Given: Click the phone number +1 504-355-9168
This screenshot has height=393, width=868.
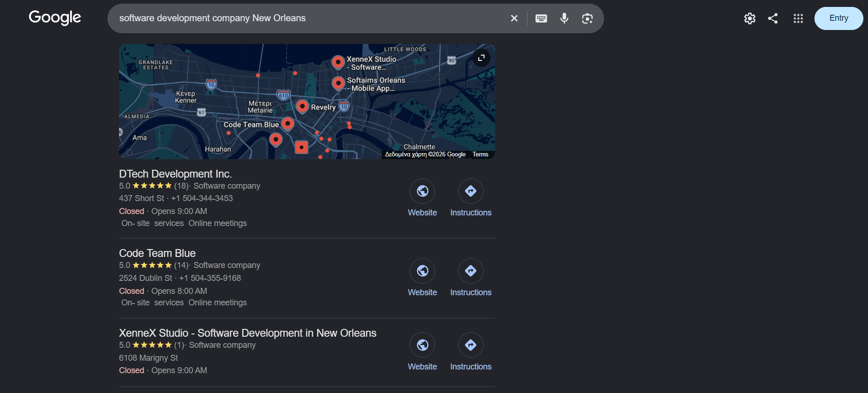Looking at the screenshot, I should pyautogui.click(x=210, y=278).
